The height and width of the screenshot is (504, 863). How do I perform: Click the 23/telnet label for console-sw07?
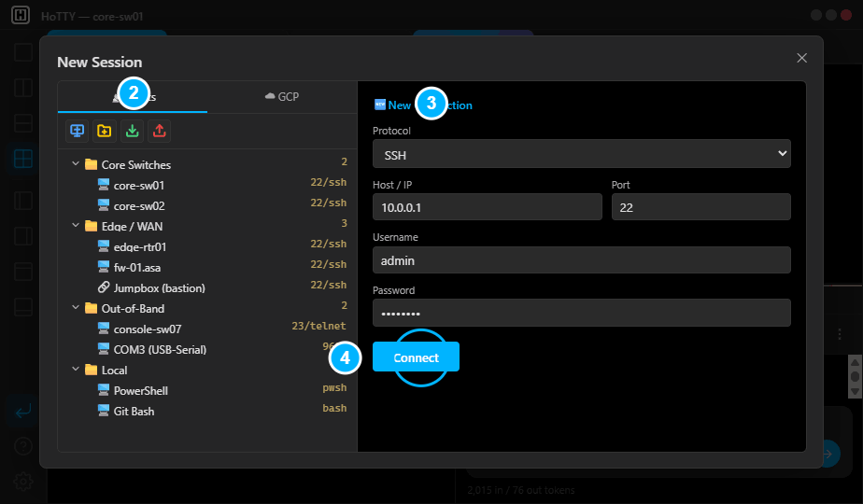point(318,326)
